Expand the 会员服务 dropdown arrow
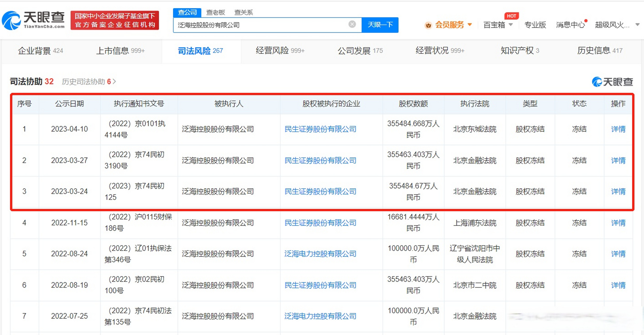Image resolution: width=644 pixels, height=335 pixels. [470, 25]
